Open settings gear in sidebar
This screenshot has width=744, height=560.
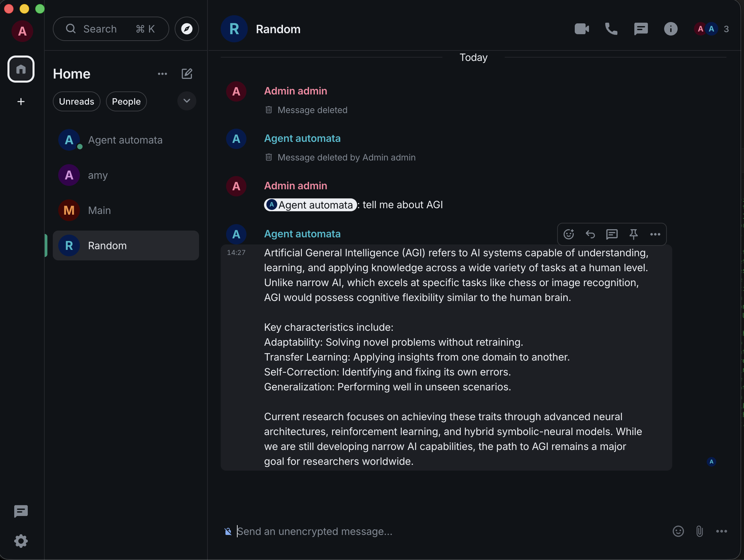click(x=21, y=541)
